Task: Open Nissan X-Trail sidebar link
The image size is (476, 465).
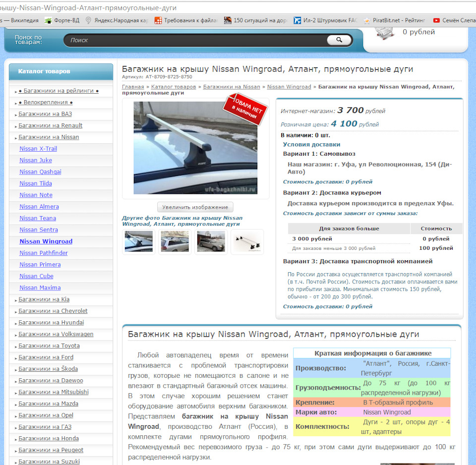Action: [x=38, y=149]
